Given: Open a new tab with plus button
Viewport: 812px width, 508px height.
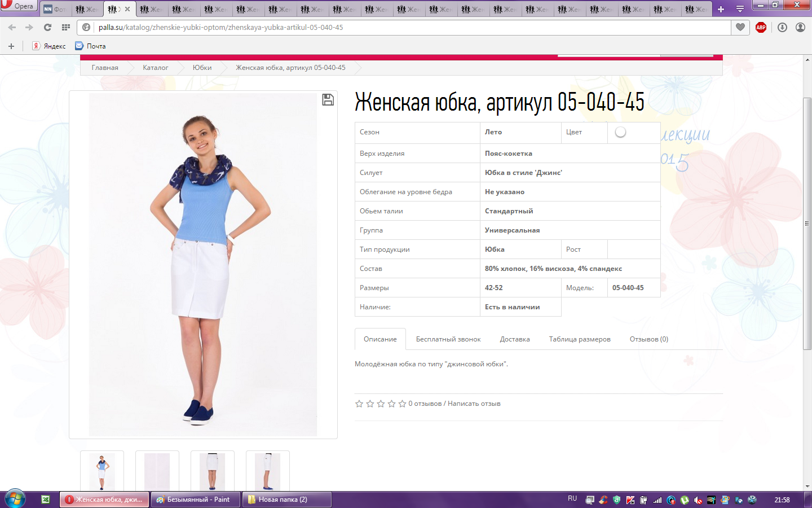Looking at the screenshot, I should tap(721, 9).
